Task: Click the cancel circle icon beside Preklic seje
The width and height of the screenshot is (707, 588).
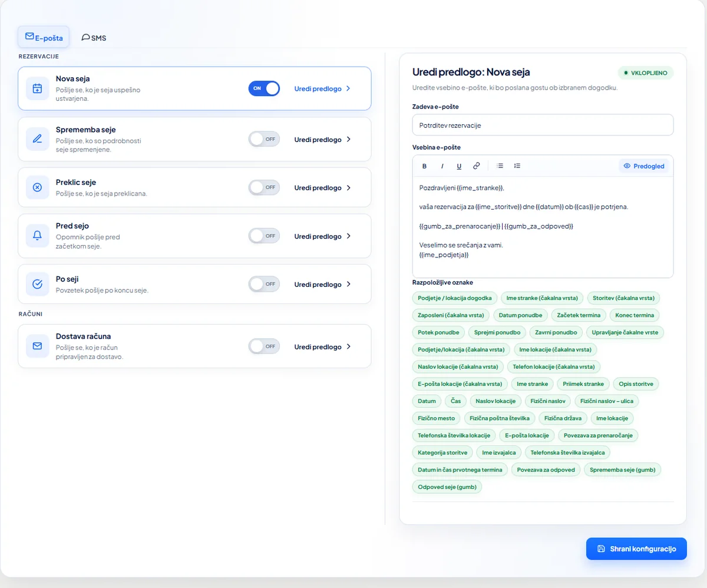Action: (37, 187)
